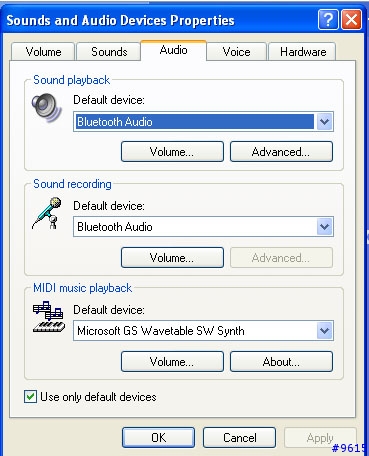
Task: Open Volume settings for Sound recording
Action: coord(172,257)
